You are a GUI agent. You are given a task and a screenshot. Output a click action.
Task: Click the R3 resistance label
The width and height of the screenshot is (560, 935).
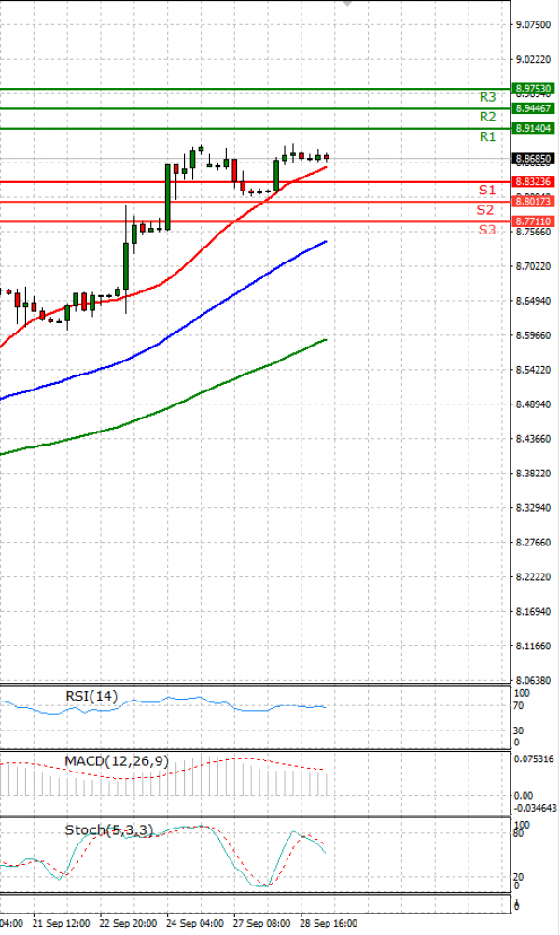[x=487, y=97]
